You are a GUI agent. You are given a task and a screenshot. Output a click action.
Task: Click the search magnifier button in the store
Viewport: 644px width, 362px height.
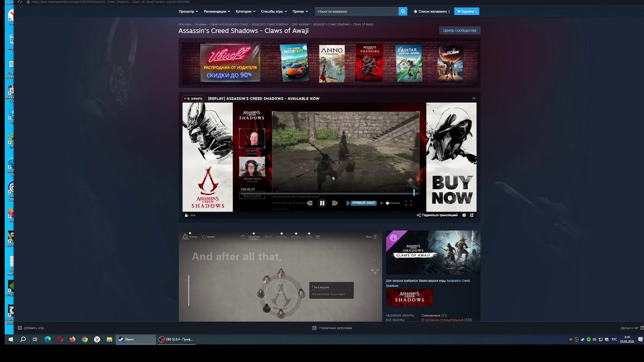403,11
